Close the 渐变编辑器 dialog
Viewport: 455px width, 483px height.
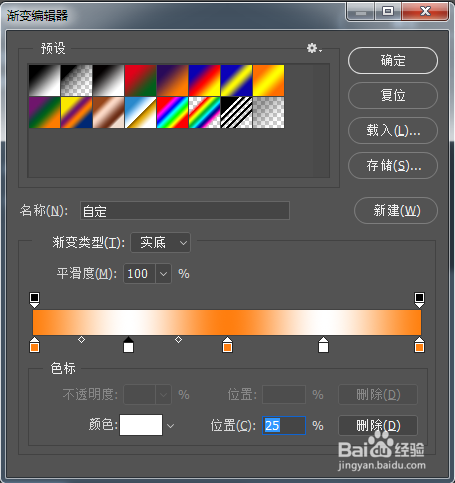[x=425, y=12]
